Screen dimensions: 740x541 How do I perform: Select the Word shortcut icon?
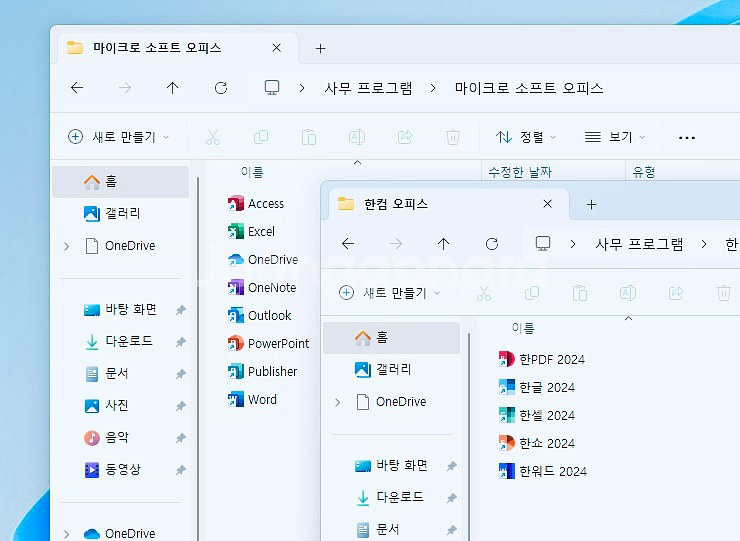tap(236, 399)
